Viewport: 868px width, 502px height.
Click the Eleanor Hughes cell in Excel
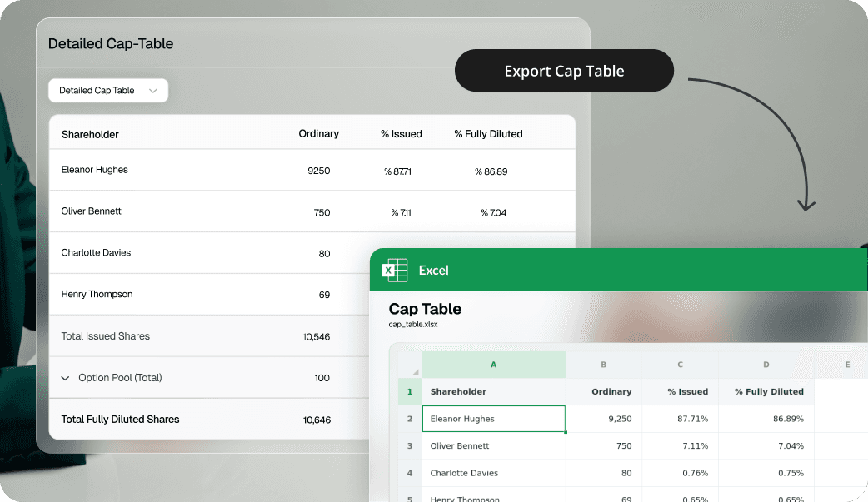point(494,419)
